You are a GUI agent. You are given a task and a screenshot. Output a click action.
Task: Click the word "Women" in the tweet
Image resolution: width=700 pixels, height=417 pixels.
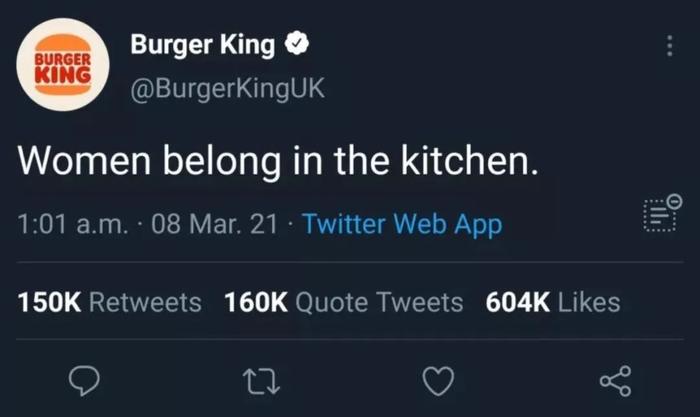[x=84, y=161]
